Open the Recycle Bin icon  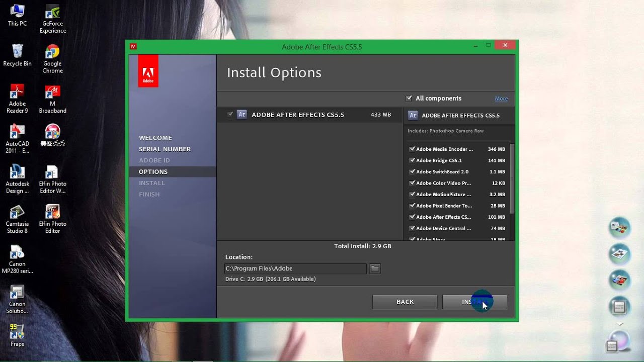pos(17,55)
